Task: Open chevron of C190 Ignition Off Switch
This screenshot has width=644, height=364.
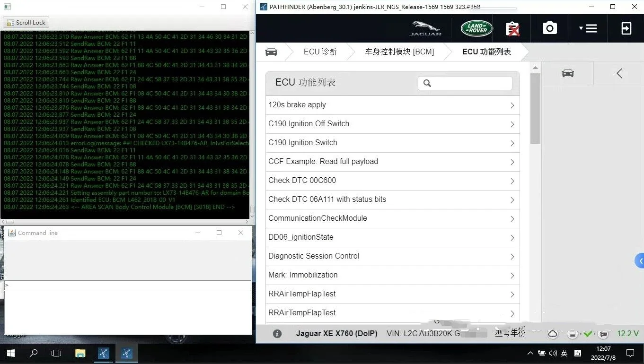Action: [512, 124]
